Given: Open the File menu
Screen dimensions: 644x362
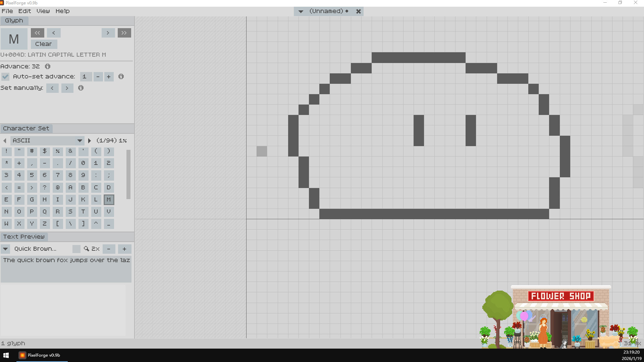Looking at the screenshot, I should coord(7,11).
